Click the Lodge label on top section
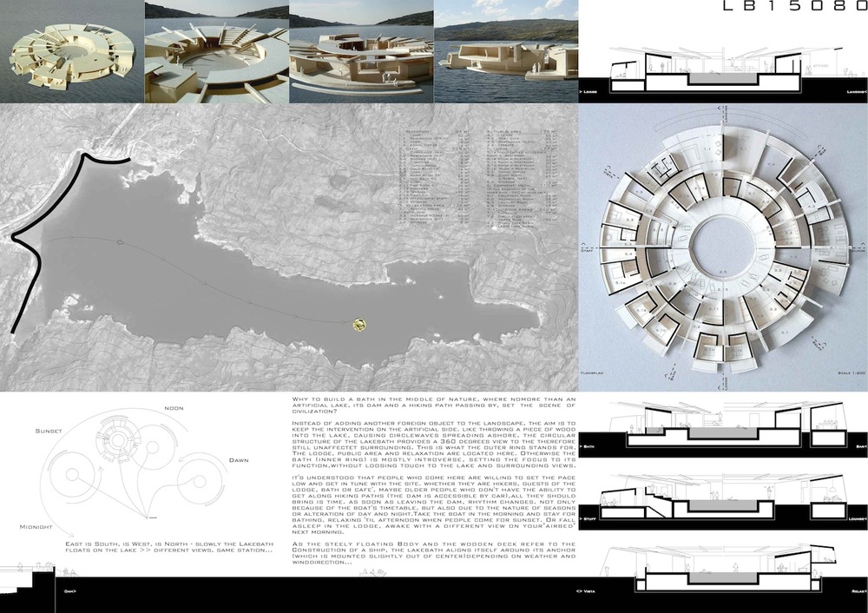868x613 pixels. [x=592, y=90]
